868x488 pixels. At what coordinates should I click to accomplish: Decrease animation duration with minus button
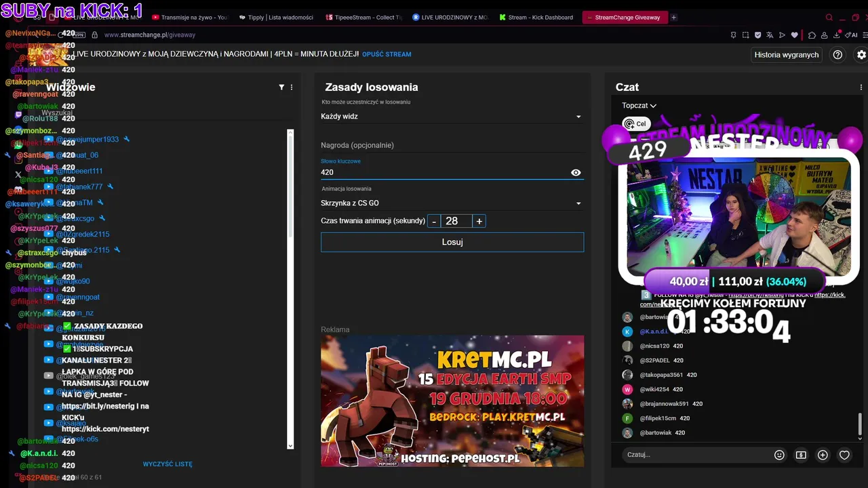pos(434,221)
